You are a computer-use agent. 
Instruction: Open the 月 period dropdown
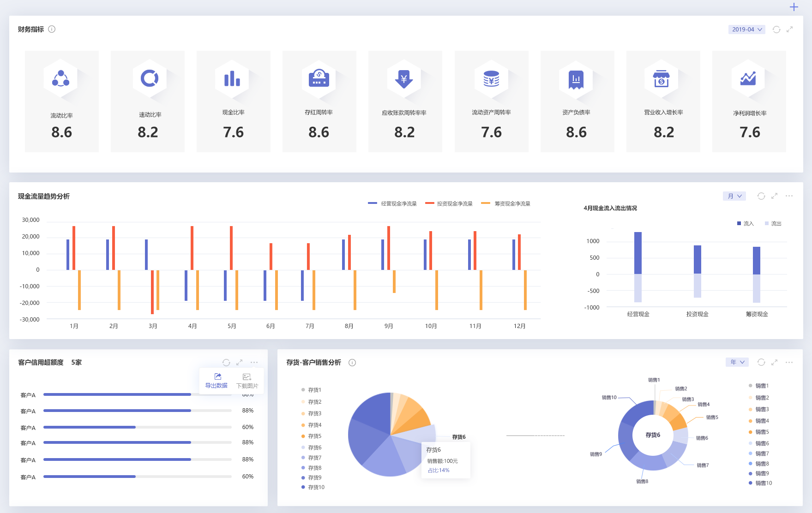tap(734, 196)
